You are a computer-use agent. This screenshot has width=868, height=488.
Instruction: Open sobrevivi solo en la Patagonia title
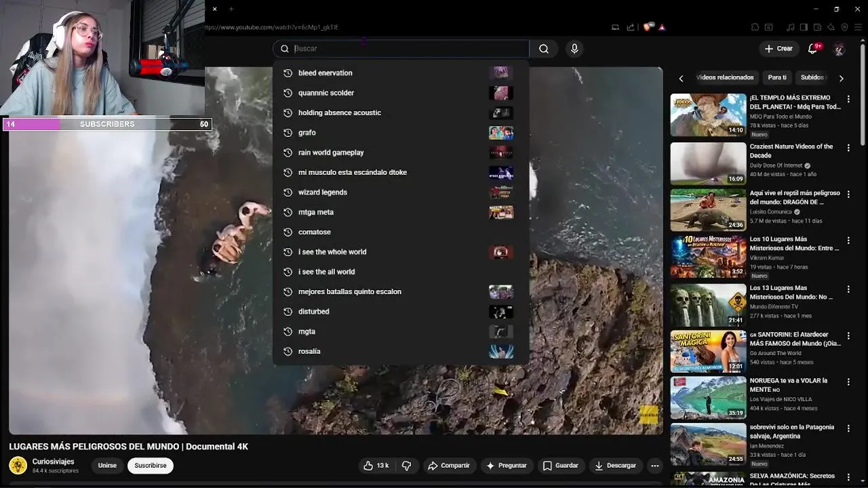[792, 432]
